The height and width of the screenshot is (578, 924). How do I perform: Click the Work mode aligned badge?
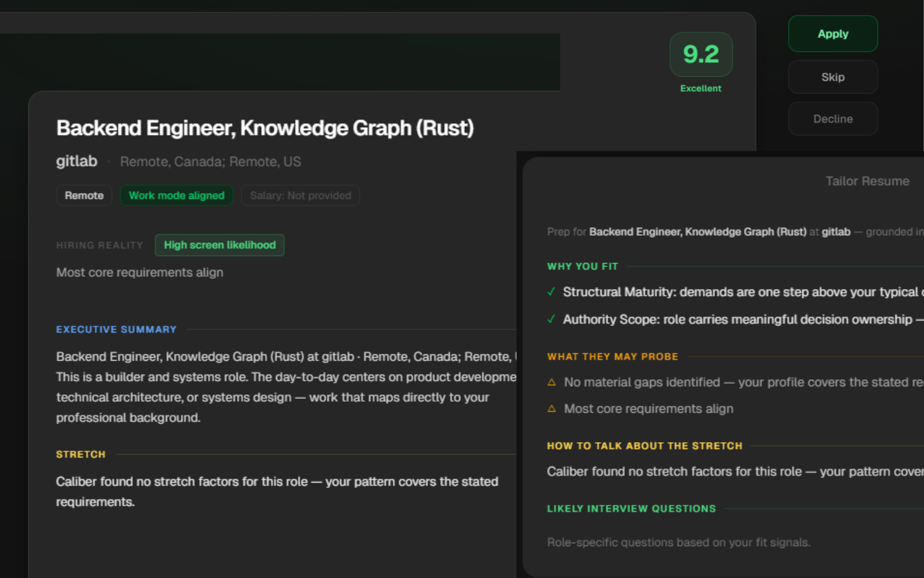click(176, 196)
